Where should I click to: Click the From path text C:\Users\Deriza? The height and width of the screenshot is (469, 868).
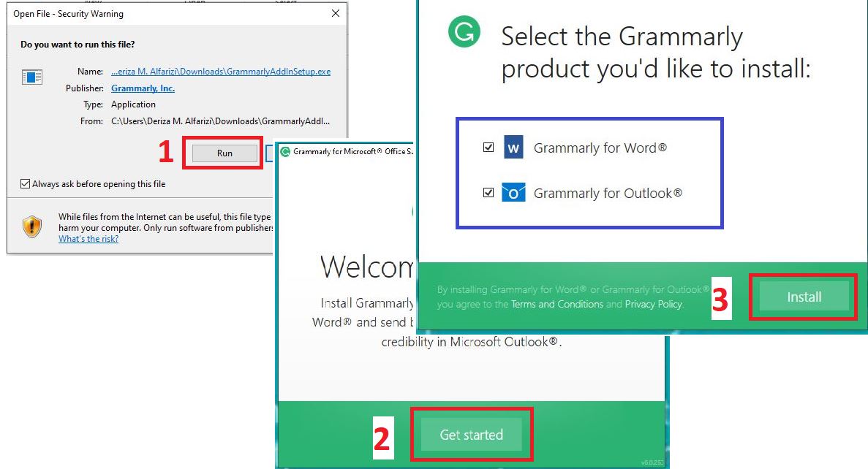click(x=220, y=121)
